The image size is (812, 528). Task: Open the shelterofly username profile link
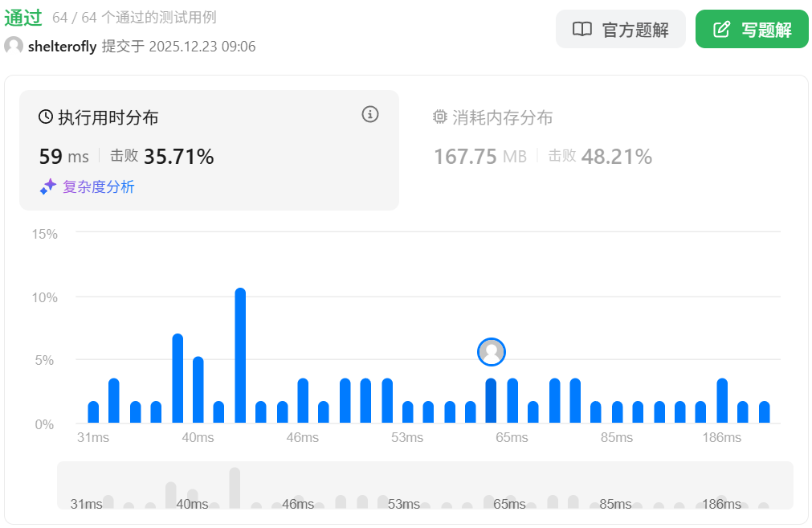point(62,47)
